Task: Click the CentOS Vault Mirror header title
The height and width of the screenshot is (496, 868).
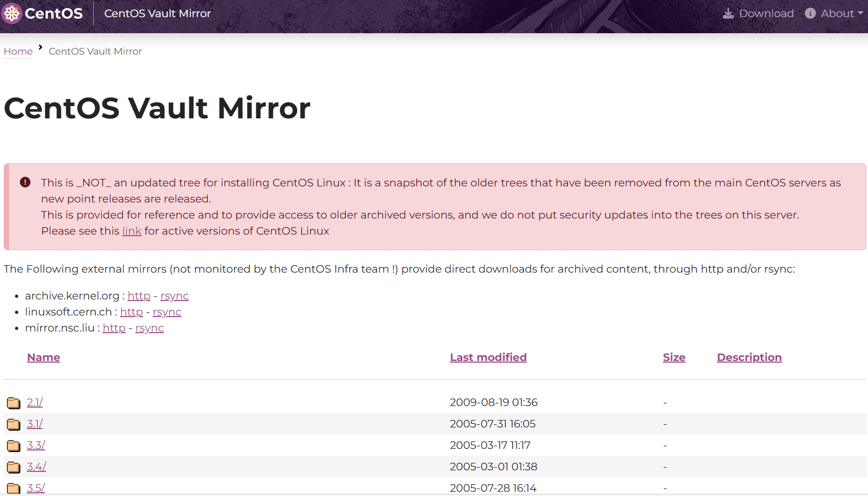Action: click(158, 13)
